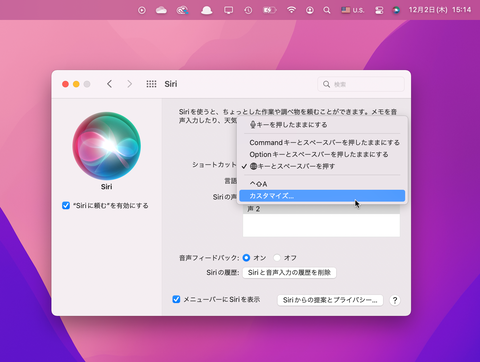Open Spotlight search in the menu bar
Screen dimensions: 480x362
point(327,10)
